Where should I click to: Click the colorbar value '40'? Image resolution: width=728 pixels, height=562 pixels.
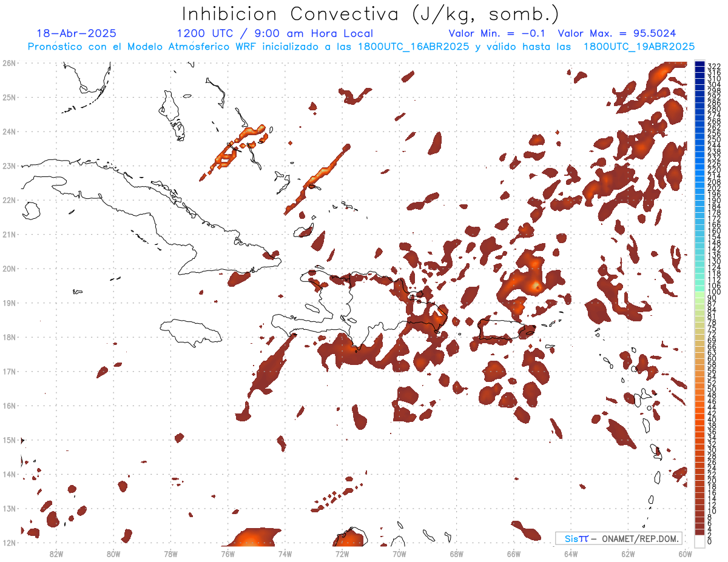coord(712,420)
